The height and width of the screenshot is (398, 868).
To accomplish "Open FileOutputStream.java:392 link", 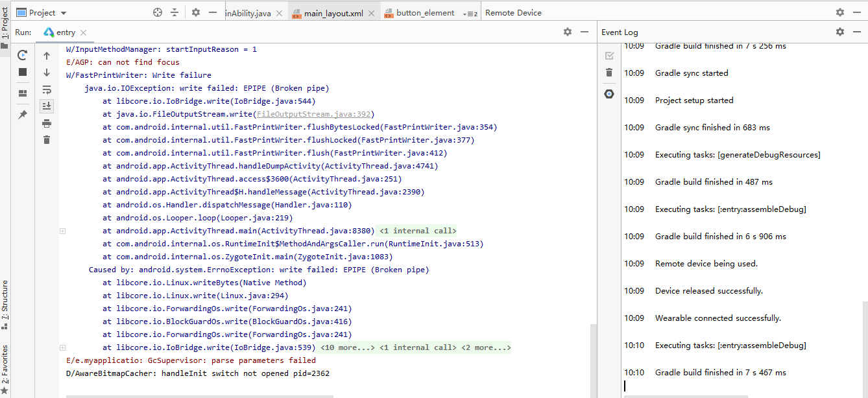I will 314,114.
